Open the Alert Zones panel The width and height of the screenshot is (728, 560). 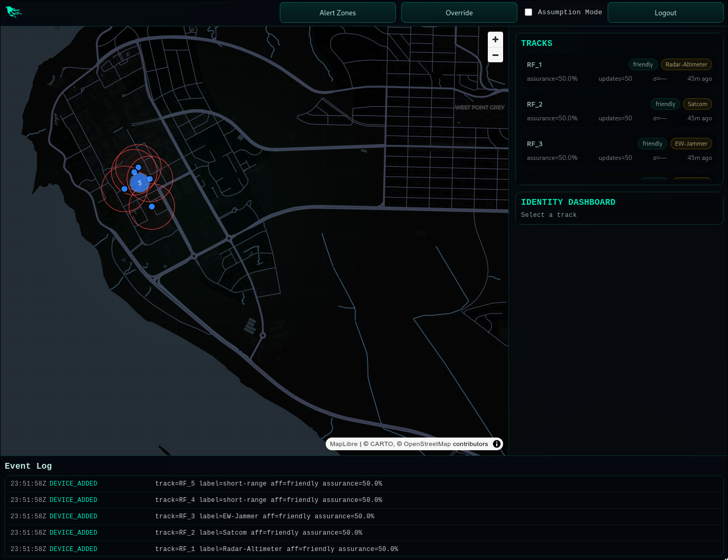pyautogui.click(x=338, y=13)
